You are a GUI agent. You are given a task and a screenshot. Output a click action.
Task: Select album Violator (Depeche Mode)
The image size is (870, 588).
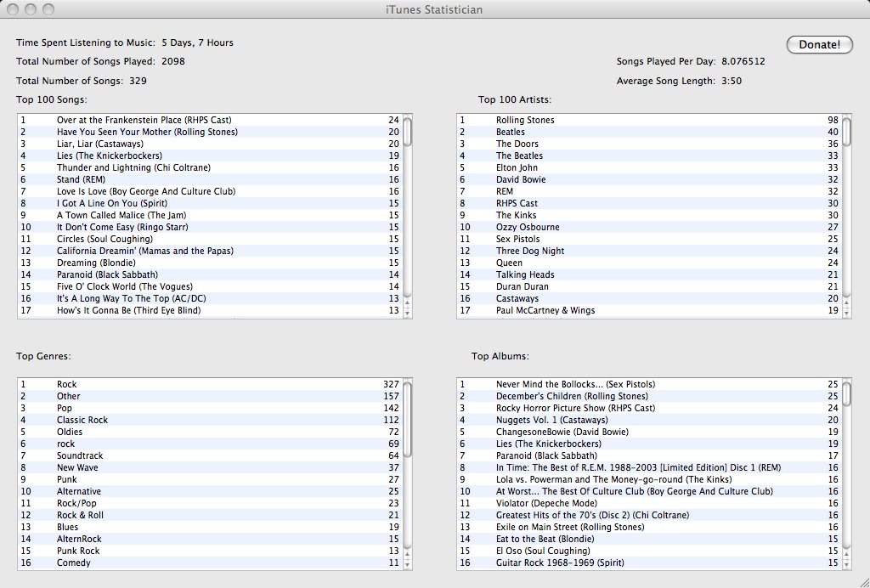click(x=650, y=503)
